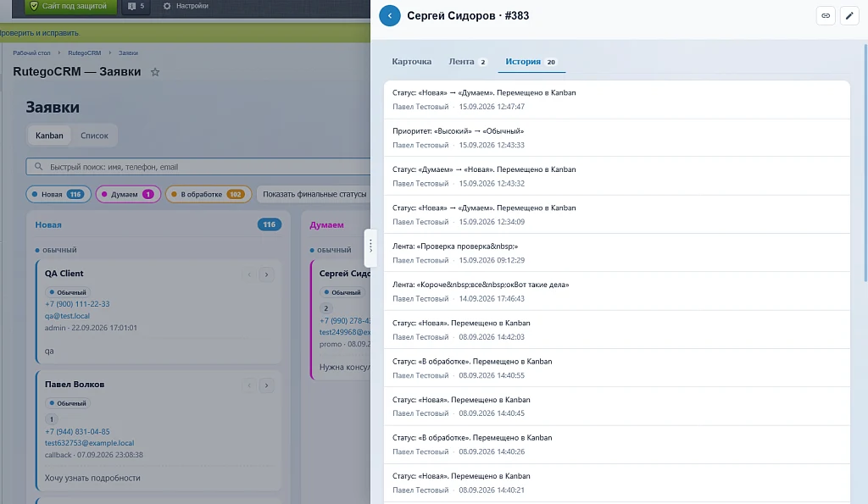Click history entry dated 08.09.2026 14:40:55
The height and width of the screenshot is (504, 868).
click(x=617, y=368)
